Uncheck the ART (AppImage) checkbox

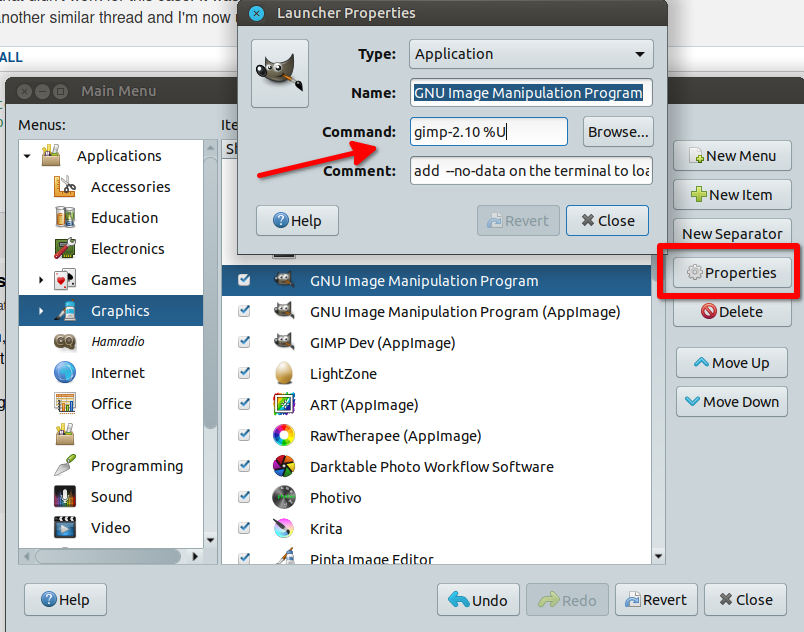click(x=245, y=404)
